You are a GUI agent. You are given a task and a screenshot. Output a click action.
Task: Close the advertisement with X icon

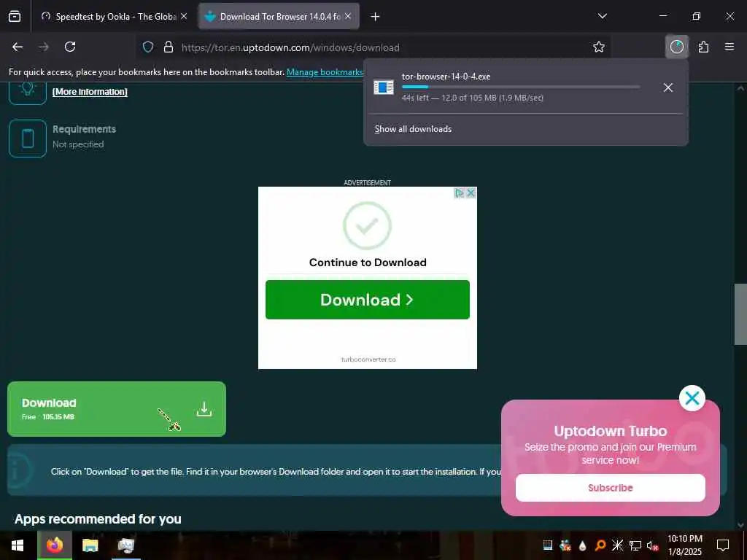click(471, 192)
